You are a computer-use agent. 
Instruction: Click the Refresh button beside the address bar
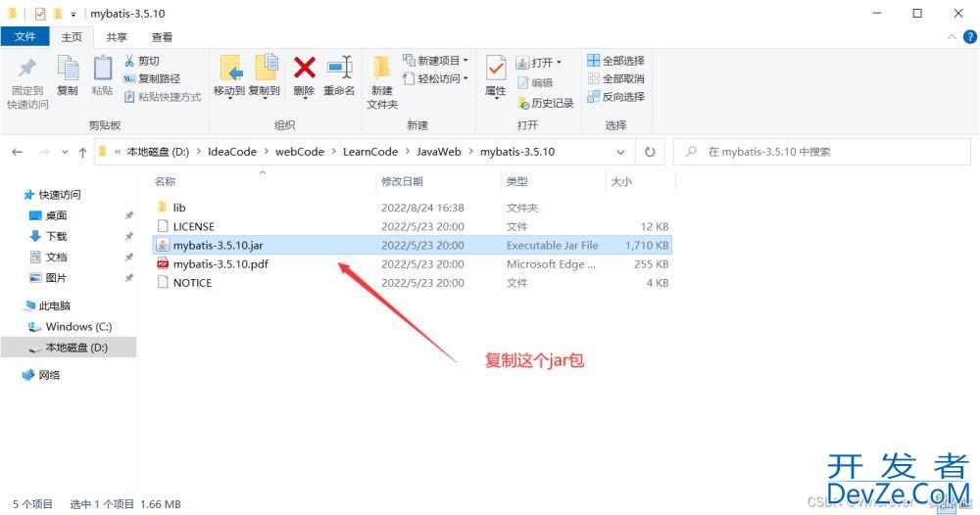[650, 152]
